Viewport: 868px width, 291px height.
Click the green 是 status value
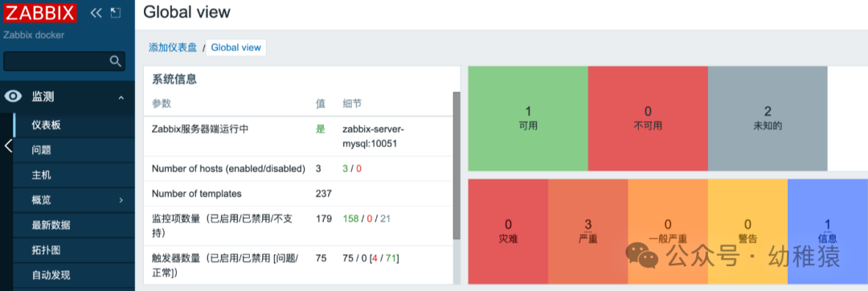coord(321,129)
